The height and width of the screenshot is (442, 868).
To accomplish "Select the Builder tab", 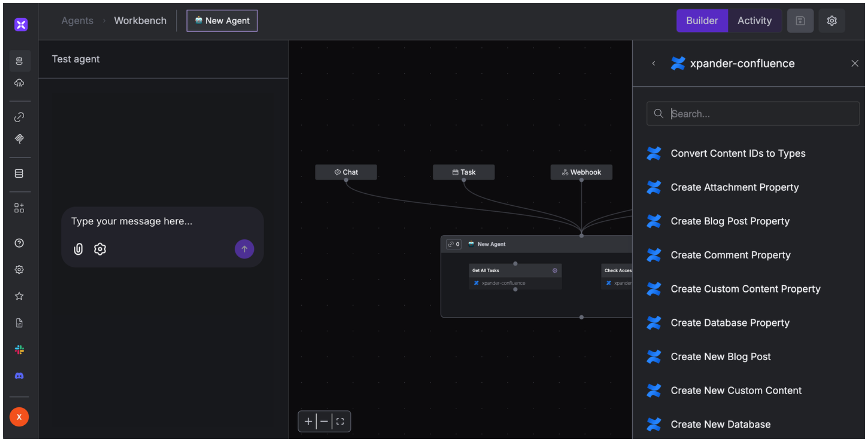I will 702,21.
